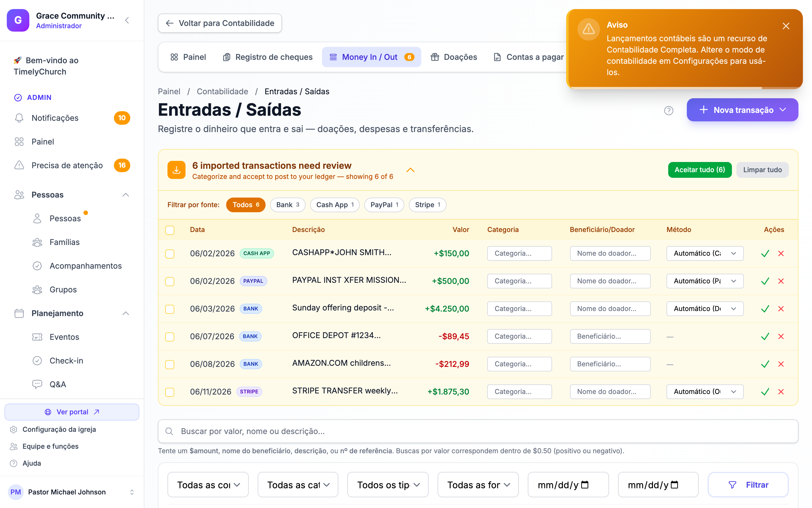
Task: Filter imported transactions by Stripe source
Action: click(x=427, y=205)
